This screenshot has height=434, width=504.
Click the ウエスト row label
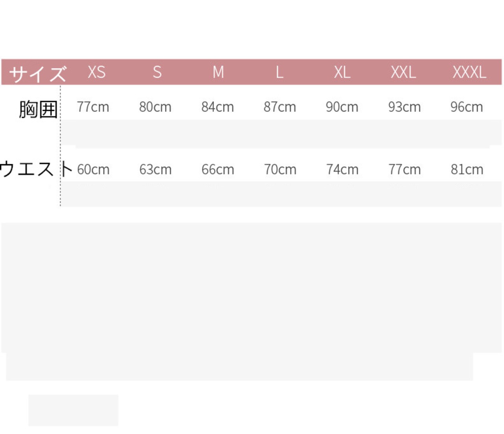pos(36,169)
